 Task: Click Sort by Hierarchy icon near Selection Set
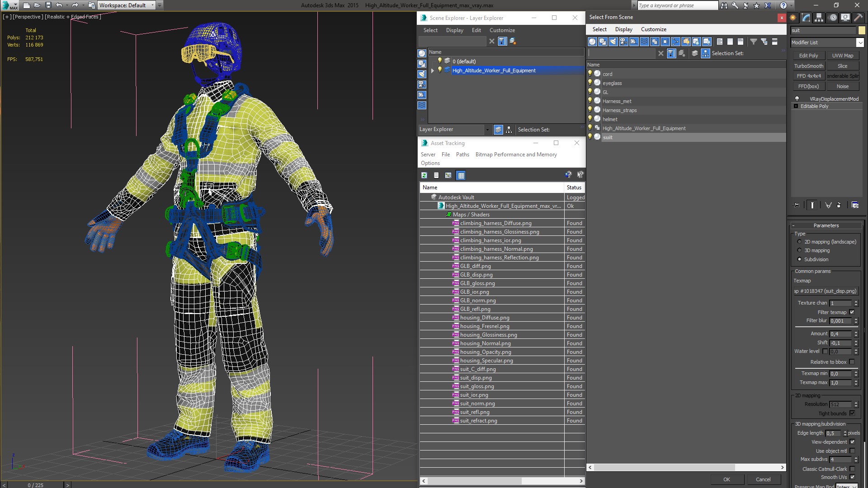pyautogui.click(x=705, y=53)
